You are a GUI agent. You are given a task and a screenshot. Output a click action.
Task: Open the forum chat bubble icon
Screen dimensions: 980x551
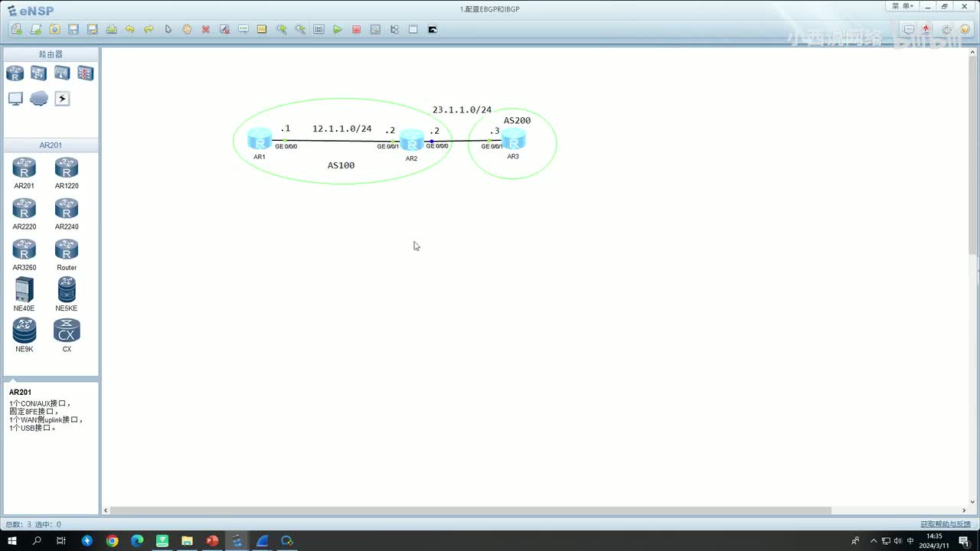(909, 29)
